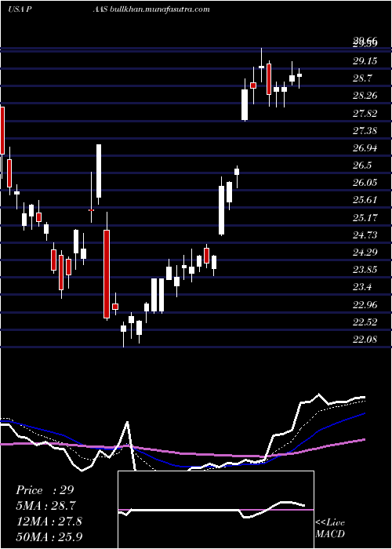Click the 26.5 price axis label
392x549 pixels.
tap(362, 165)
